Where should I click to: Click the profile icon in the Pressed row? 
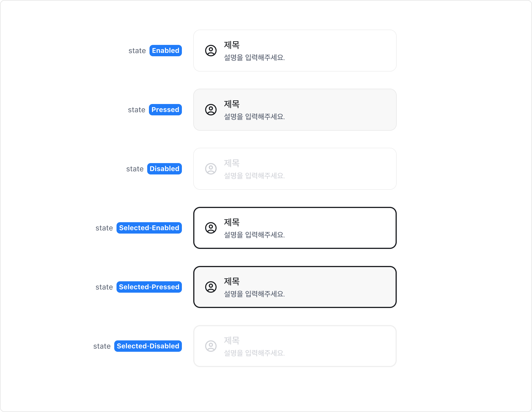211,110
